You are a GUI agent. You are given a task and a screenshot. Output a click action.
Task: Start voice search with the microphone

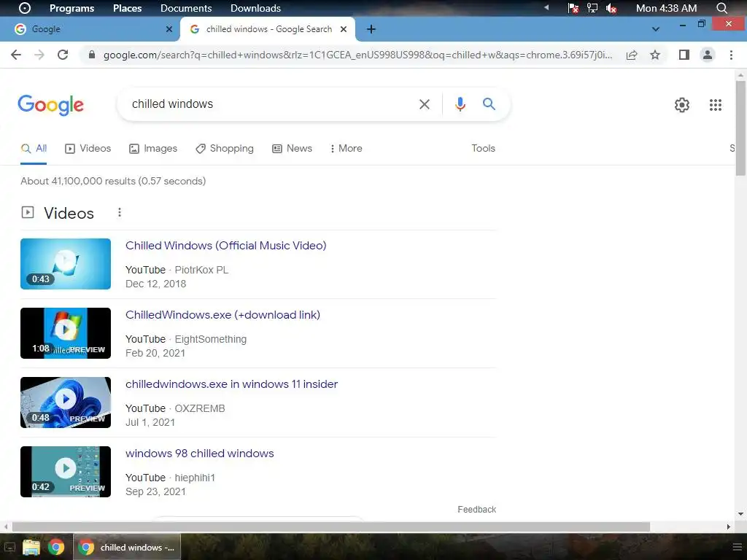(x=460, y=104)
